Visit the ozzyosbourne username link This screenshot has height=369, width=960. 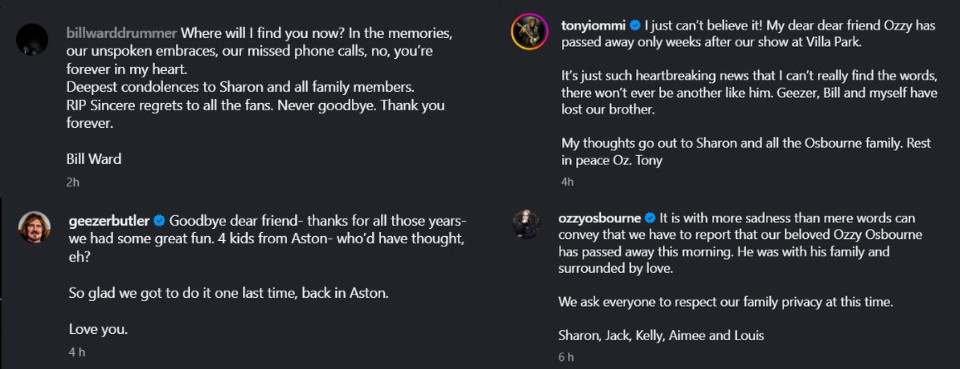click(x=601, y=218)
